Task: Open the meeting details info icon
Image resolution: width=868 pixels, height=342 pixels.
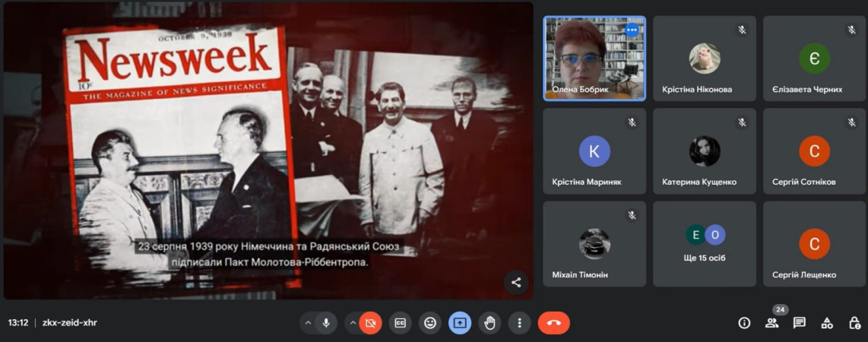Action: pyautogui.click(x=744, y=323)
